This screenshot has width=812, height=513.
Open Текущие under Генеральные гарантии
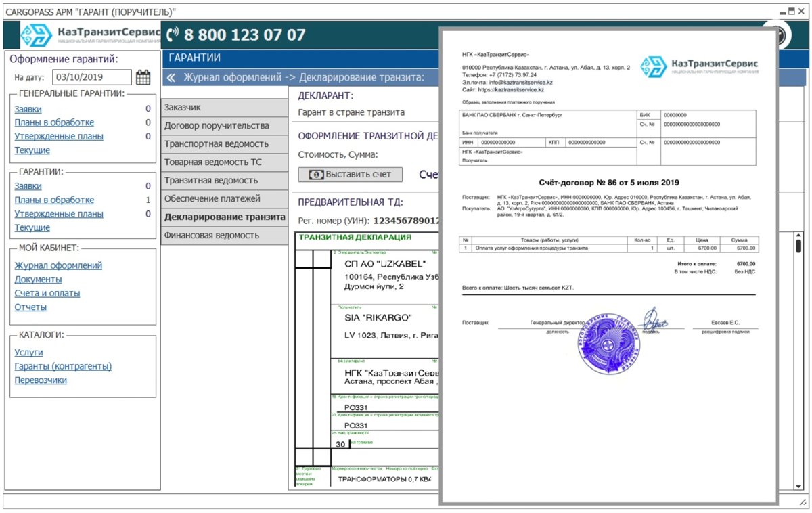[32, 150]
